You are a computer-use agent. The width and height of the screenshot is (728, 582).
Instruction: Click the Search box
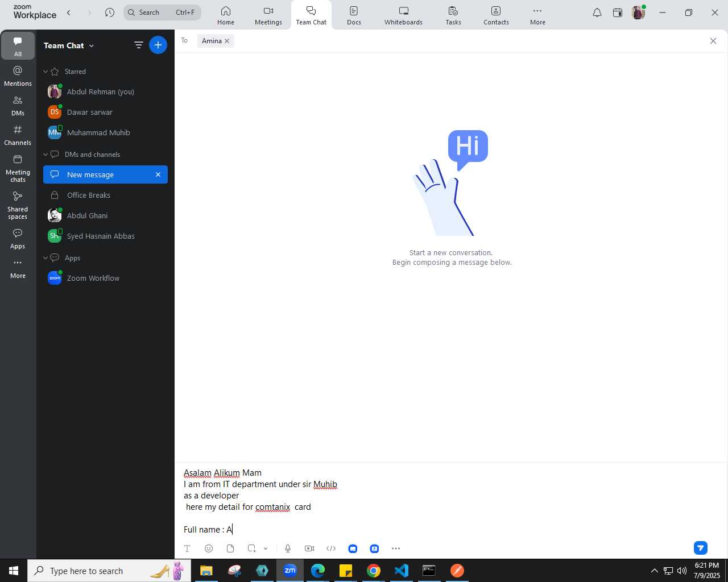click(163, 13)
